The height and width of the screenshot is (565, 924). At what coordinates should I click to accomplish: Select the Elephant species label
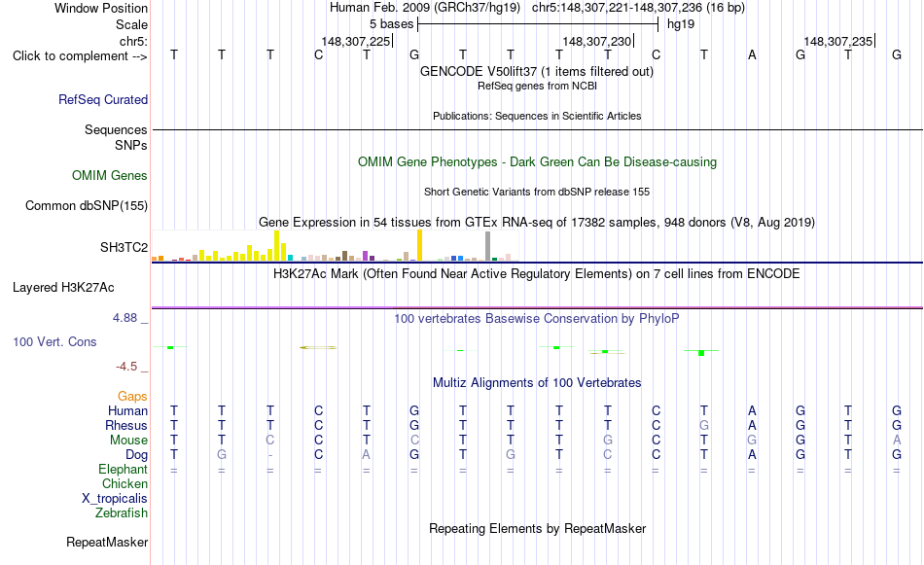[123, 469]
